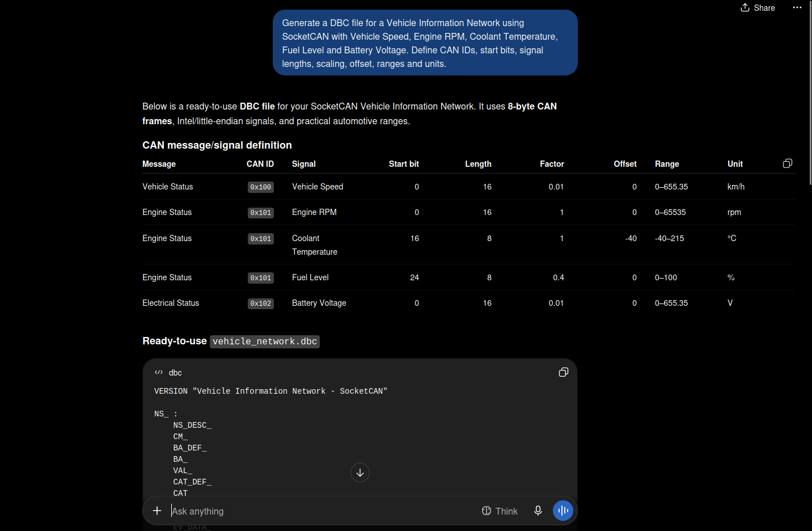812x531 pixels.
Task: Click the Vehicle Status message cell
Action: pos(168,187)
